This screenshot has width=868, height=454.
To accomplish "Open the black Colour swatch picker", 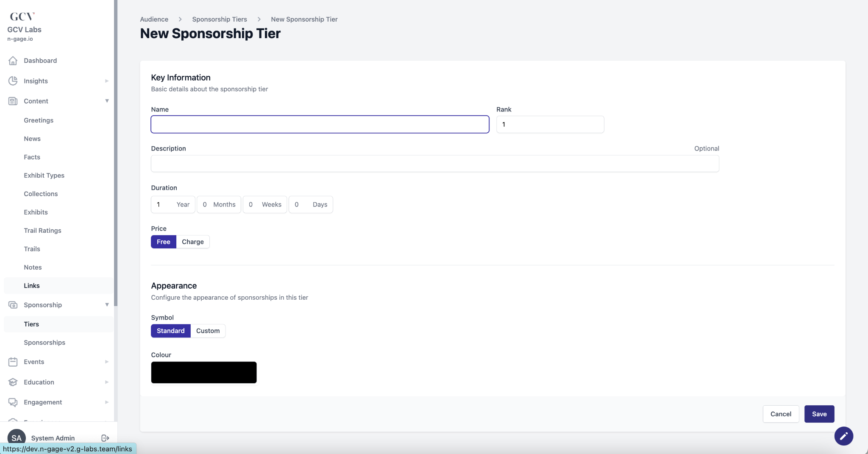I will coord(204,372).
